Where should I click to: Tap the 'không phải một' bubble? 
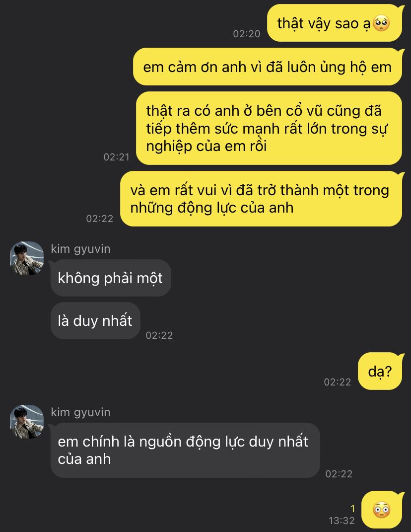click(111, 278)
